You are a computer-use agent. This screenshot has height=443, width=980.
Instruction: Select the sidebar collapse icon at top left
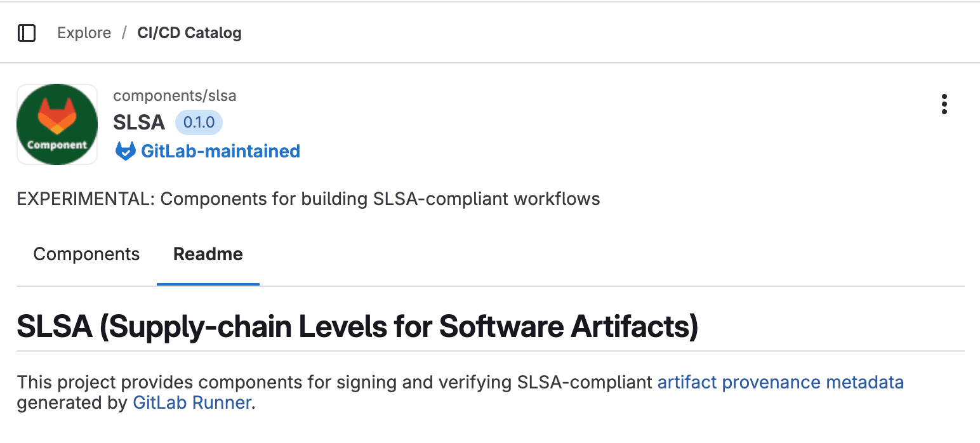click(x=27, y=32)
